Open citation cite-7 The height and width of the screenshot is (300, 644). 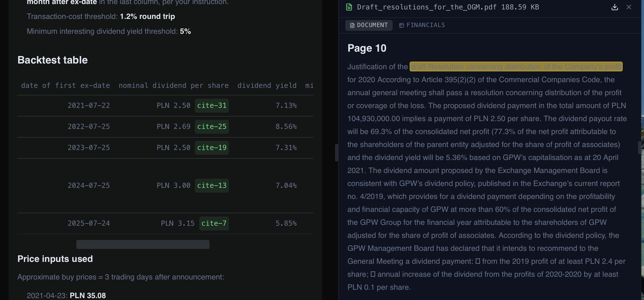coord(214,223)
